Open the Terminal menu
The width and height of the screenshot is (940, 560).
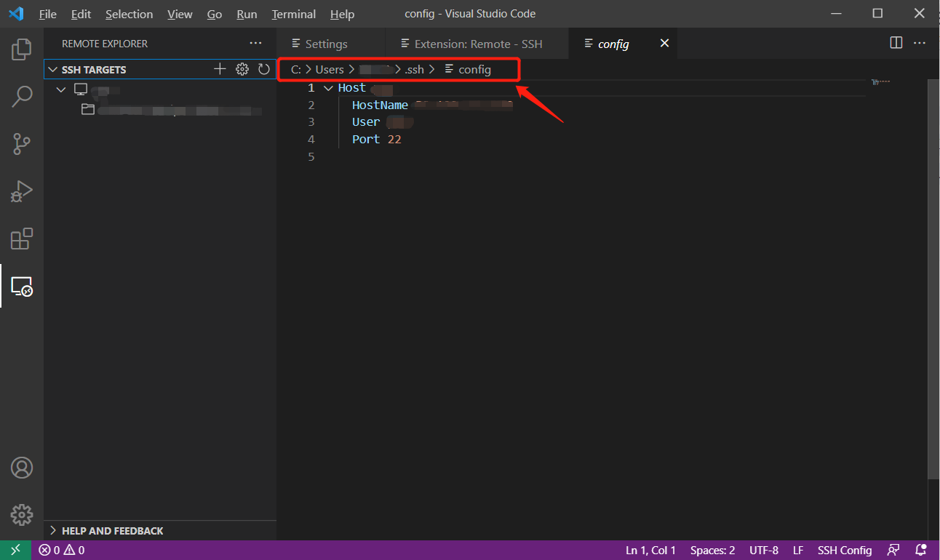[x=293, y=14]
